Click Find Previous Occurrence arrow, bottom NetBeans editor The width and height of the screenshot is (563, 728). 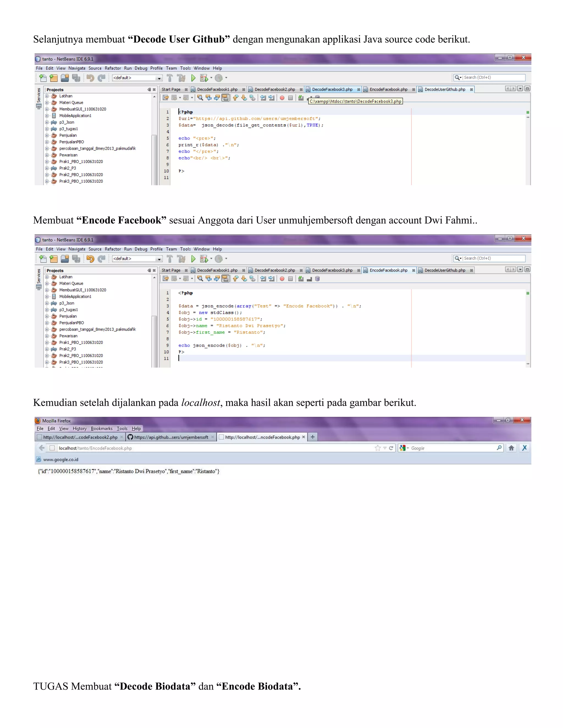click(208, 279)
